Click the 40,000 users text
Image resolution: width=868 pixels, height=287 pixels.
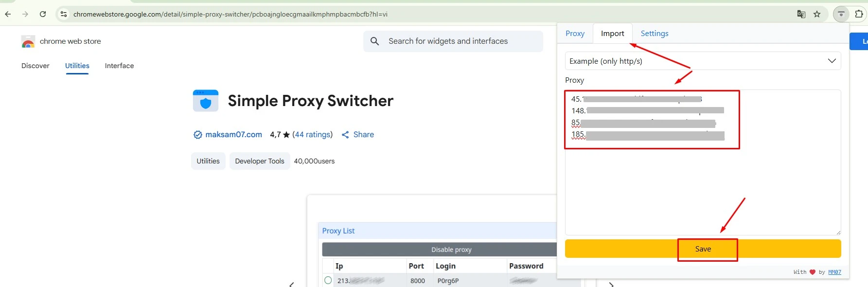(314, 161)
